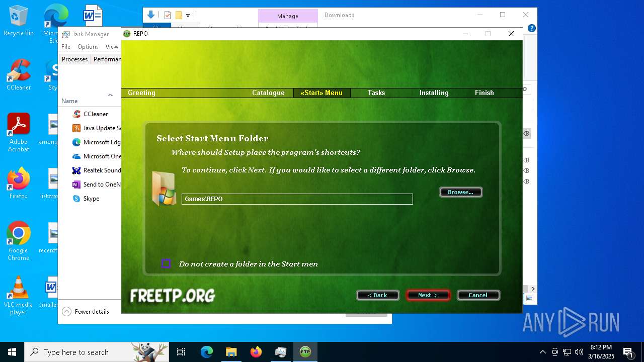Image resolution: width=644 pixels, height=362 pixels.
Task: Open the Word document desktop icon at top
Action: tap(93, 16)
